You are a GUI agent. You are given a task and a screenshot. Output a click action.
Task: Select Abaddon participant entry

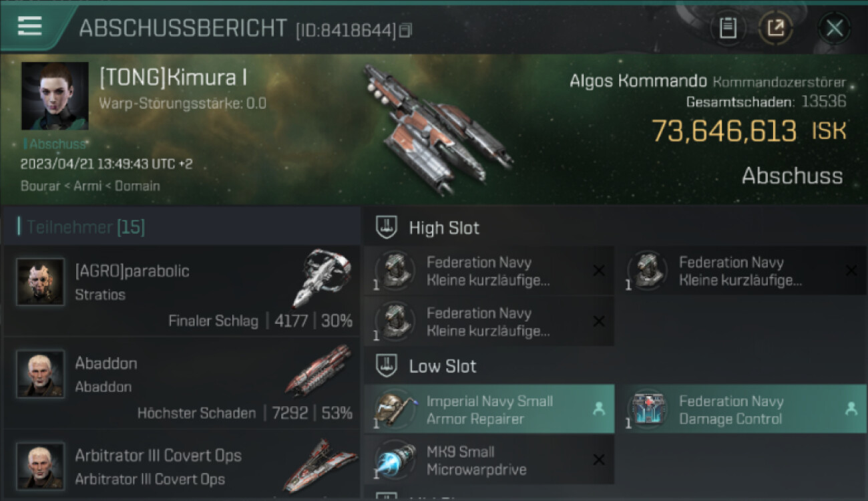[182, 382]
